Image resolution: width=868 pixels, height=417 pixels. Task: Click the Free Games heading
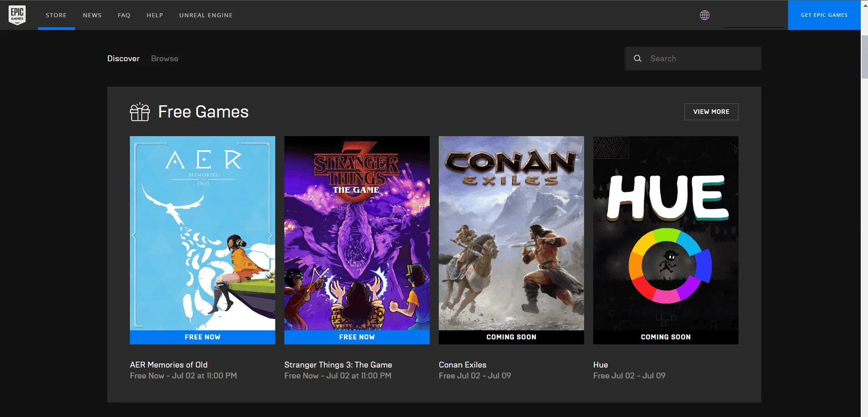[203, 112]
